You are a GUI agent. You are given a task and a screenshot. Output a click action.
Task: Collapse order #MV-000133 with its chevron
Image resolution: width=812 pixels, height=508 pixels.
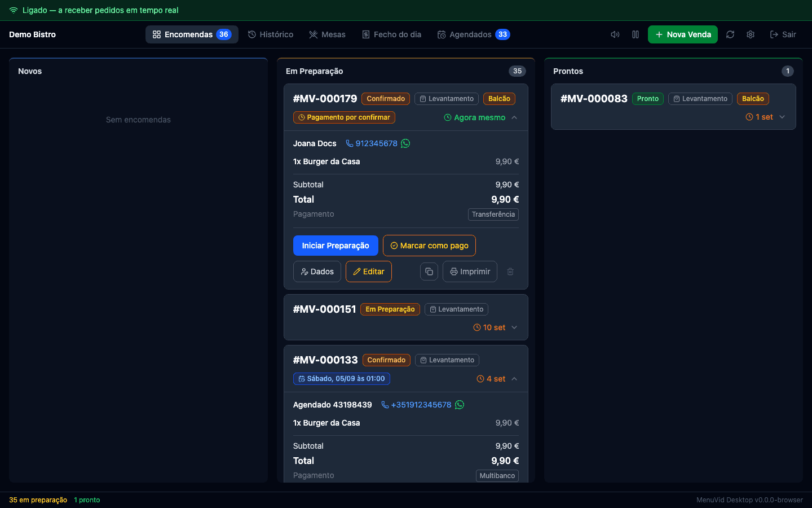click(x=514, y=379)
